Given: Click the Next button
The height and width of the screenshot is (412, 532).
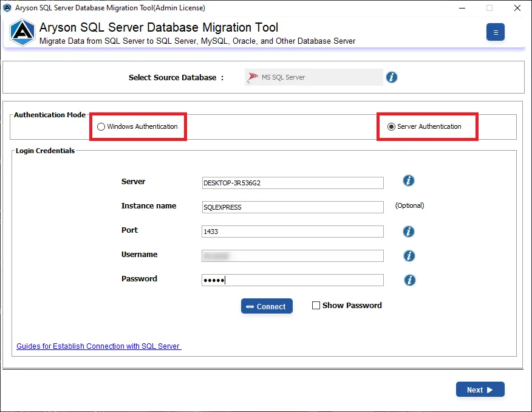Looking at the screenshot, I should [480, 390].
